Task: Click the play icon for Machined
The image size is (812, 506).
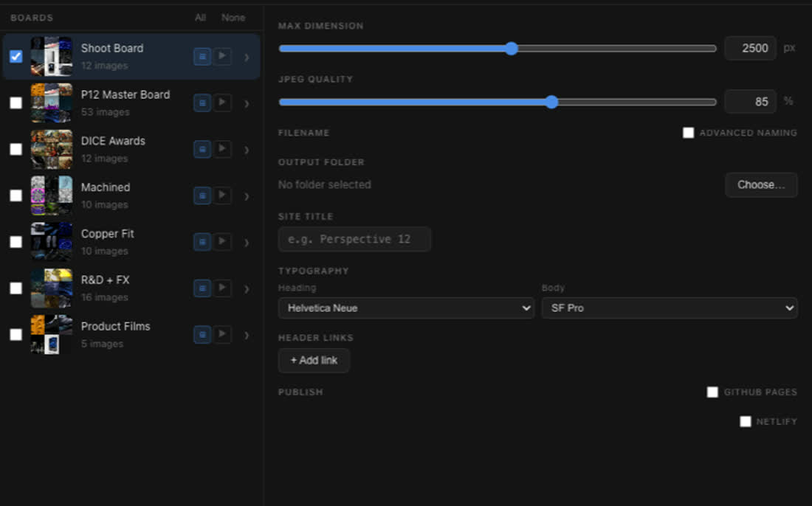Action: pos(223,195)
